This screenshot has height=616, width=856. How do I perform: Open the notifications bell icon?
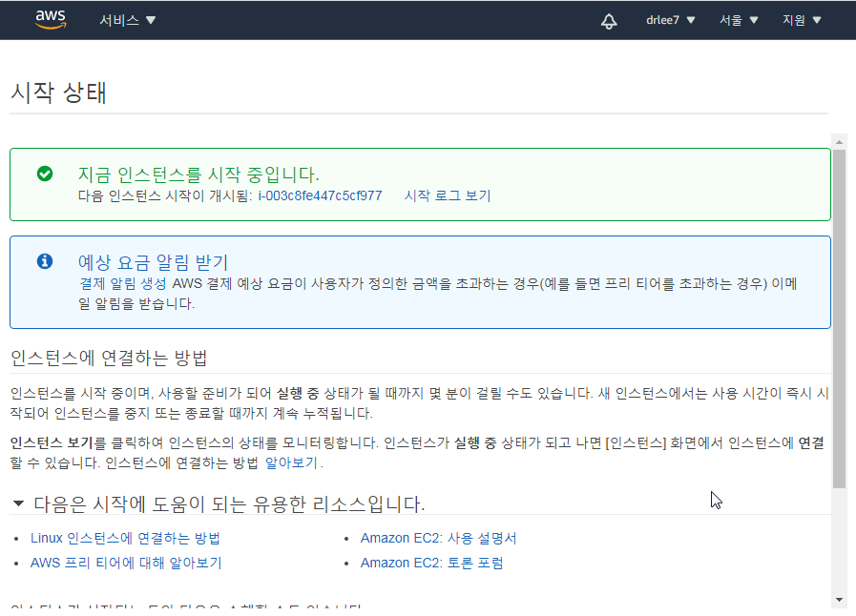point(609,21)
